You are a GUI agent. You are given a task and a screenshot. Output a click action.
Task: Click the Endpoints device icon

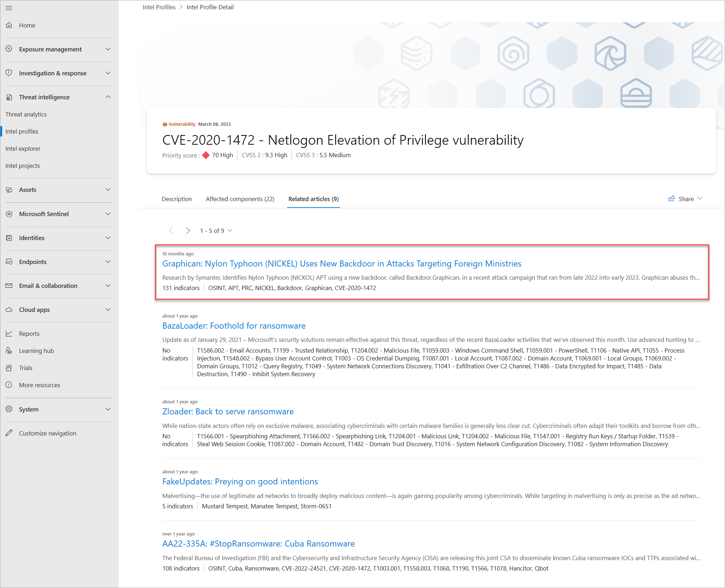[9, 262]
